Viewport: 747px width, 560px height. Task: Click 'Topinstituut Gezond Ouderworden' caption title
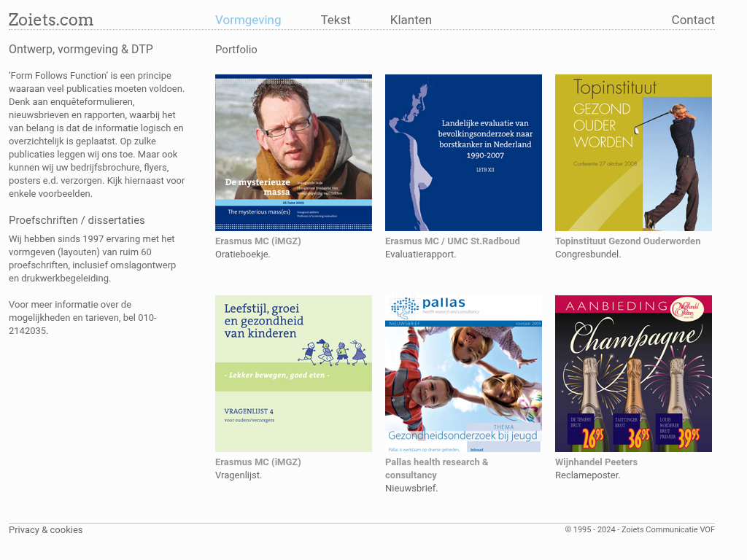[x=627, y=241]
